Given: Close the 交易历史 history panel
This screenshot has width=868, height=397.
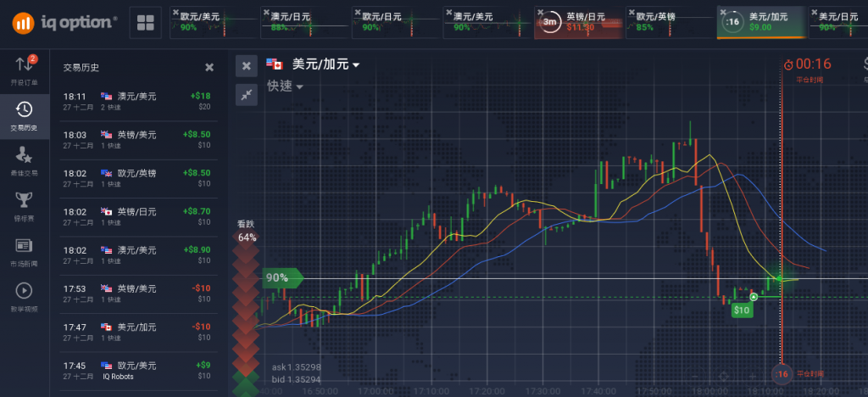Looking at the screenshot, I should click(x=209, y=67).
